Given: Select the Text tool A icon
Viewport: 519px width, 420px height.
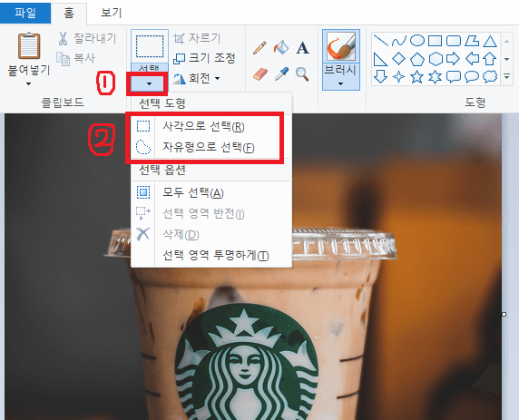Looking at the screenshot, I should 302,48.
